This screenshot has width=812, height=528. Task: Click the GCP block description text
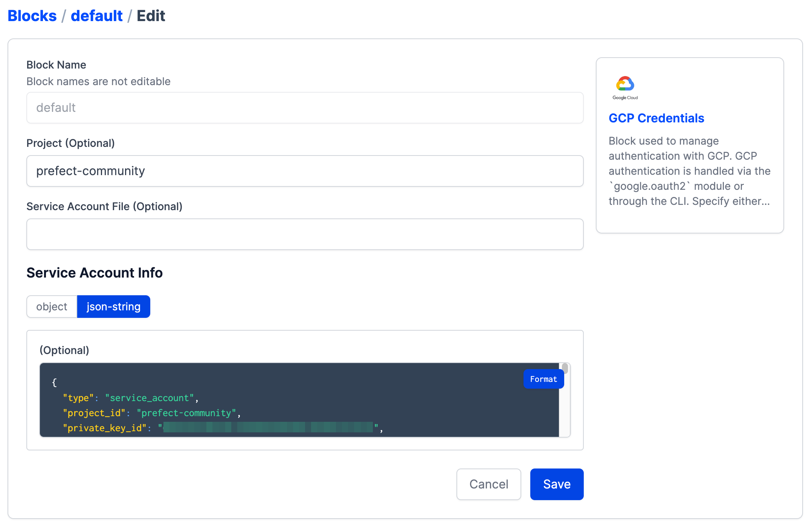(x=689, y=171)
